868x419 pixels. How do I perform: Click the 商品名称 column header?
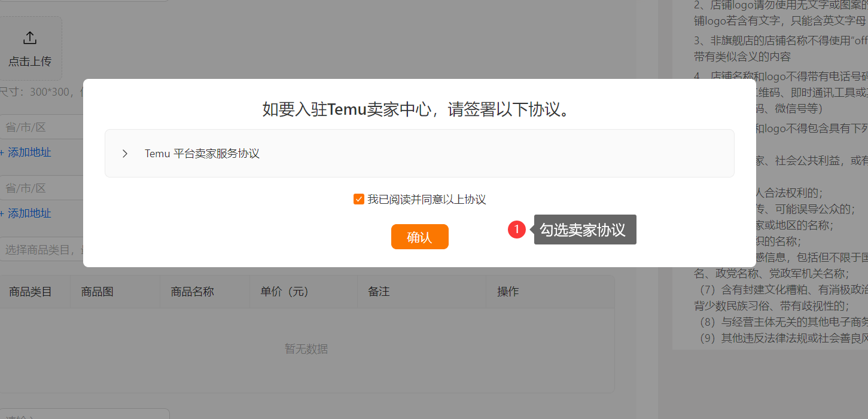[x=193, y=292]
